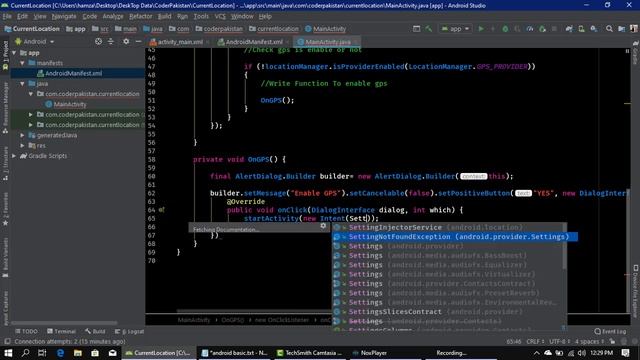Click the Make Project hammer icon
The image size is (640, 360).
coord(429,29)
